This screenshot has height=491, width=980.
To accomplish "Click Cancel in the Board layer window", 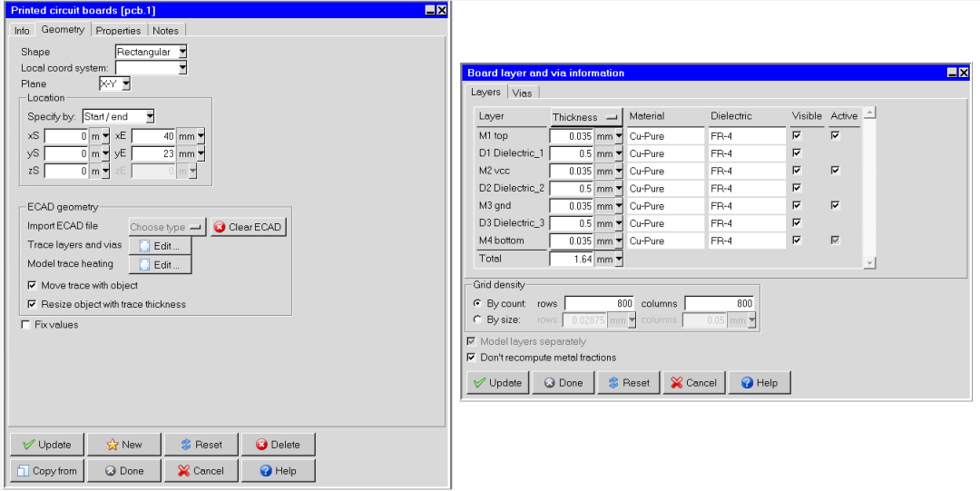I will click(x=694, y=383).
